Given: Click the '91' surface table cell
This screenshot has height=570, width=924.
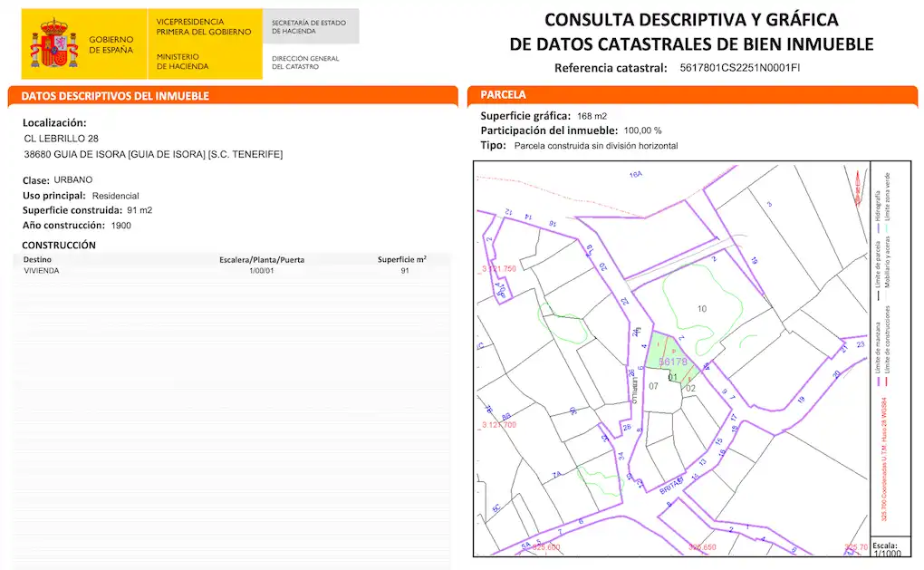Looking at the screenshot, I should pyautogui.click(x=405, y=271).
